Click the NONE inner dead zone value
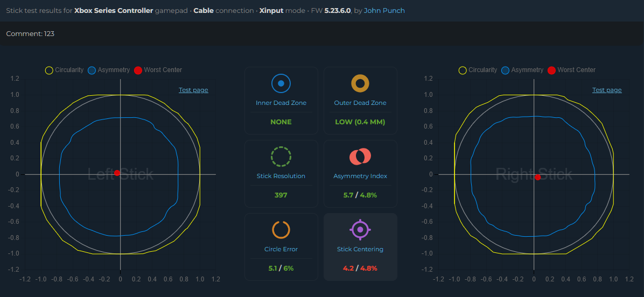This screenshot has width=644, height=297. coord(281,122)
